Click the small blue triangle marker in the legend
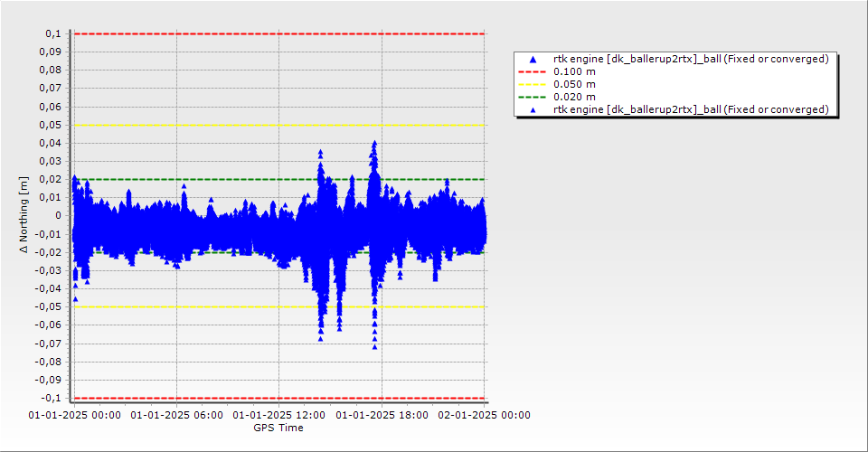 [533, 110]
